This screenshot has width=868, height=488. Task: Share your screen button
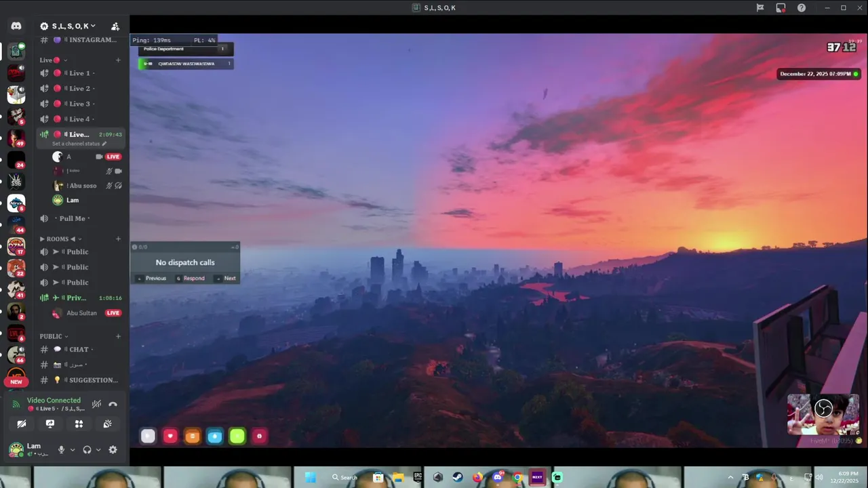click(50, 424)
